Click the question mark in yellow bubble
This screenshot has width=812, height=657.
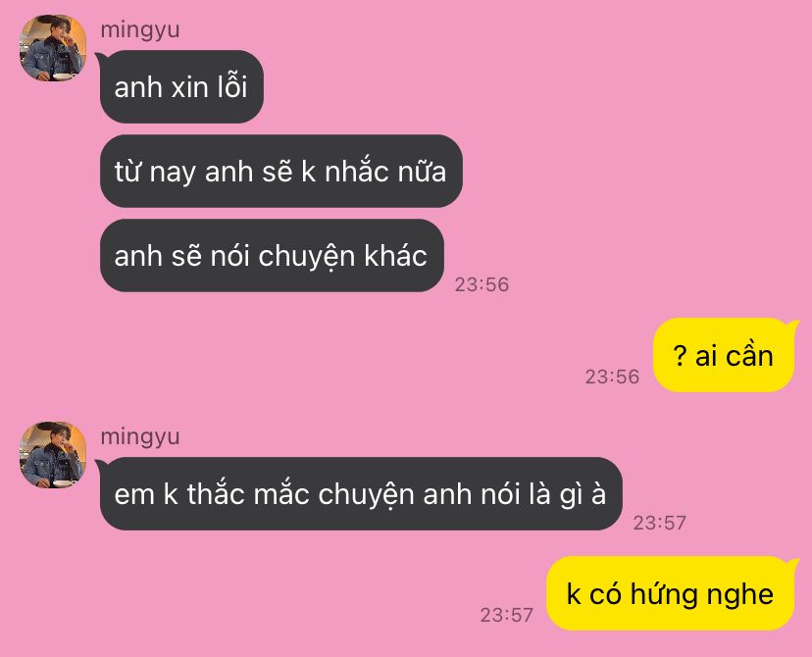[x=680, y=356]
